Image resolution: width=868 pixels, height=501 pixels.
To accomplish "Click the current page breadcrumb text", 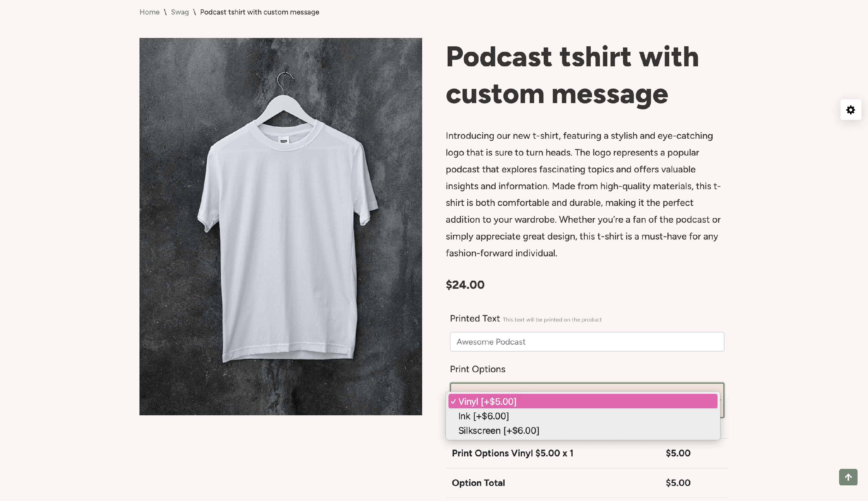I will pyautogui.click(x=259, y=12).
